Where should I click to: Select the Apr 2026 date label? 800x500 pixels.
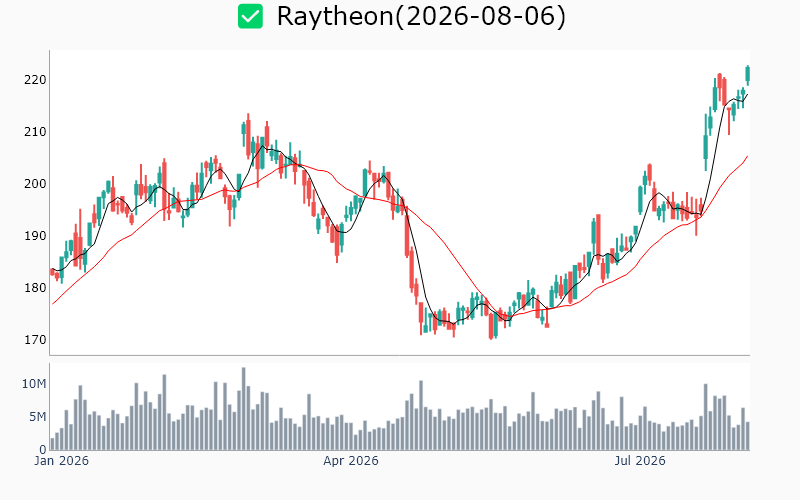pos(351,461)
